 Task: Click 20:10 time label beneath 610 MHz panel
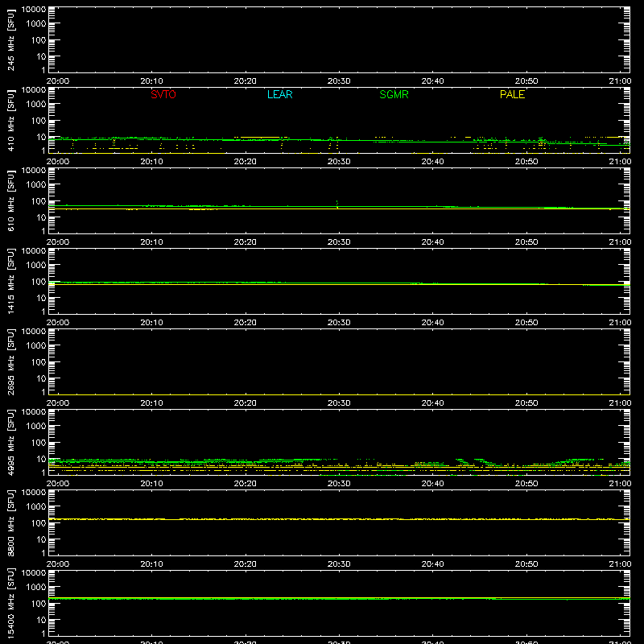151,242
